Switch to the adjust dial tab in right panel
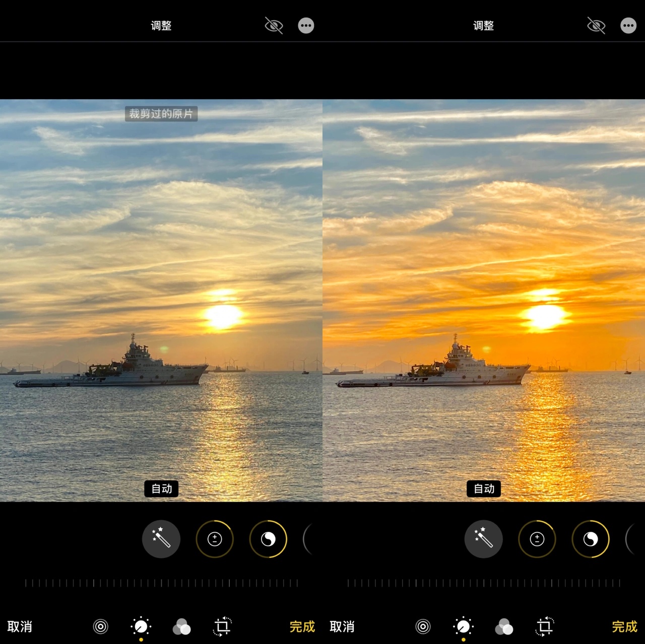This screenshot has width=645, height=644. point(464,626)
